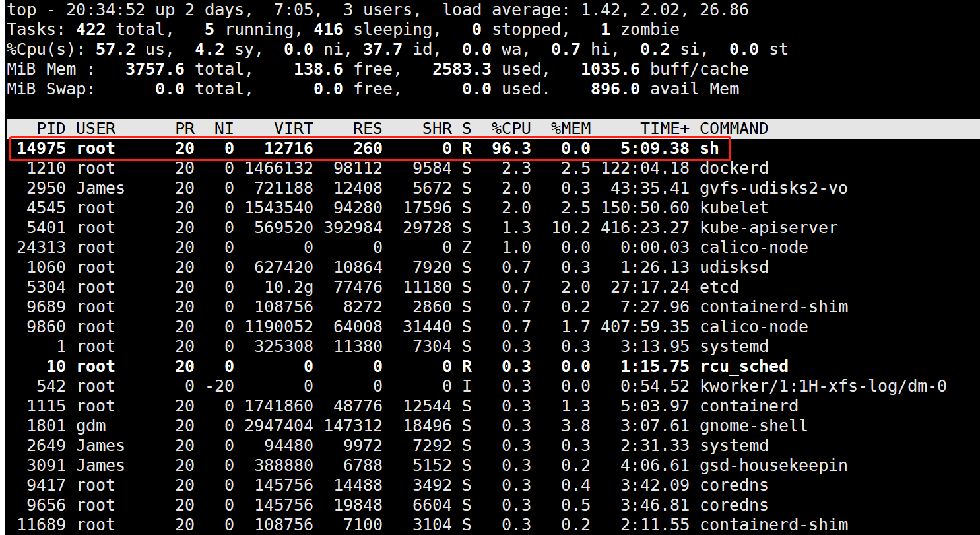
Task: Click the 96.3 CPU value
Action: (x=511, y=148)
